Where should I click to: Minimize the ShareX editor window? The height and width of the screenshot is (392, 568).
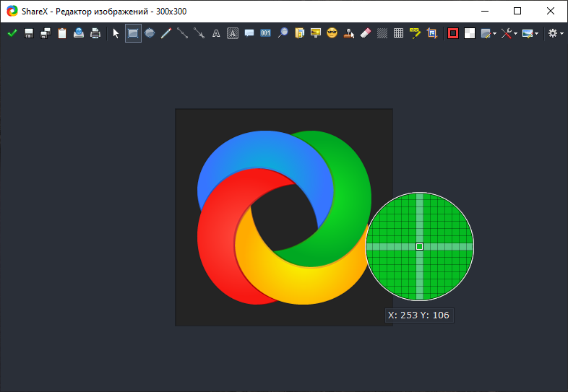pos(485,12)
